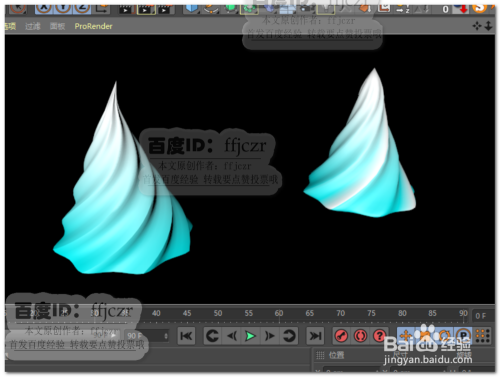Open the ProRender viewport menu
The image size is (500, 377).
pyautogui.click(x=93, y=26)
